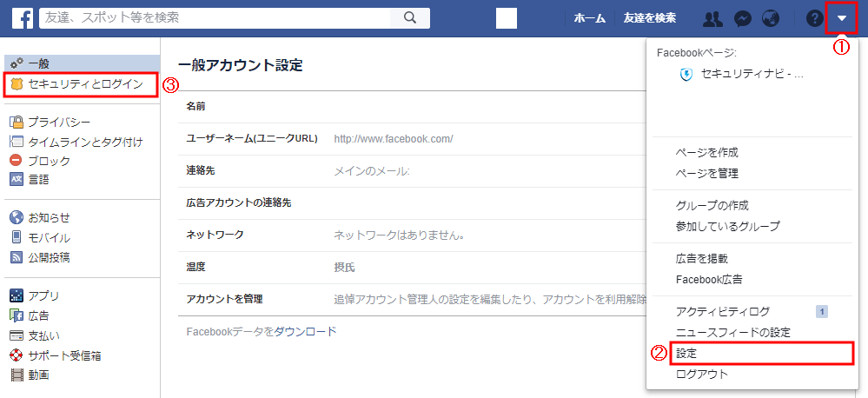Click the 言語 language icon
Image resolution: width=868 pixels, height=398 pixels.
[17, 179]
